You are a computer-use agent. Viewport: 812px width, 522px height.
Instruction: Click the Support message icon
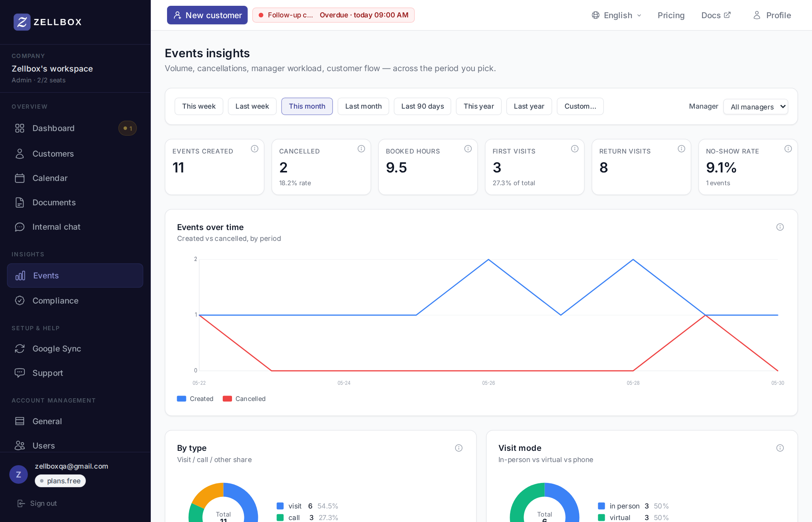(20, 373)
